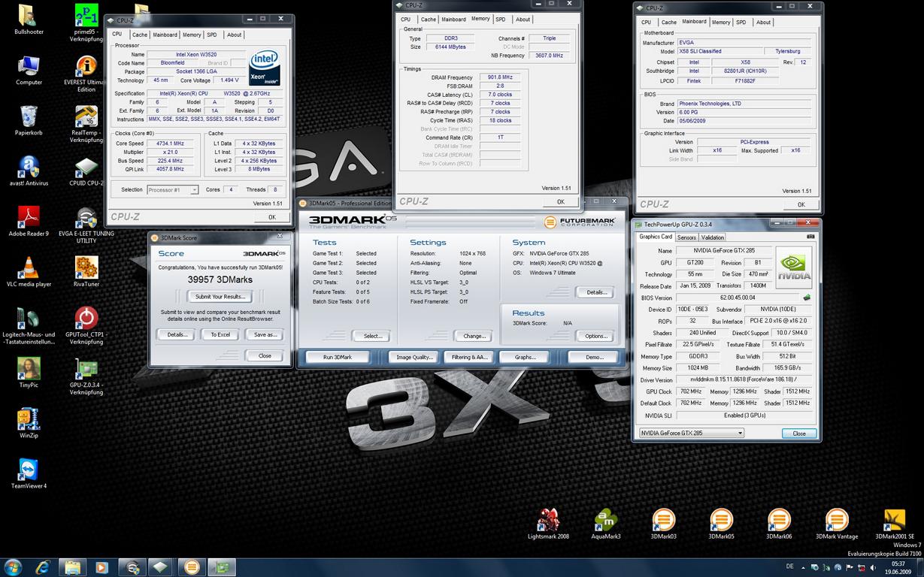Open Internet Explorer from the taskbar
924x577 pixels.
tap(42, 567)
